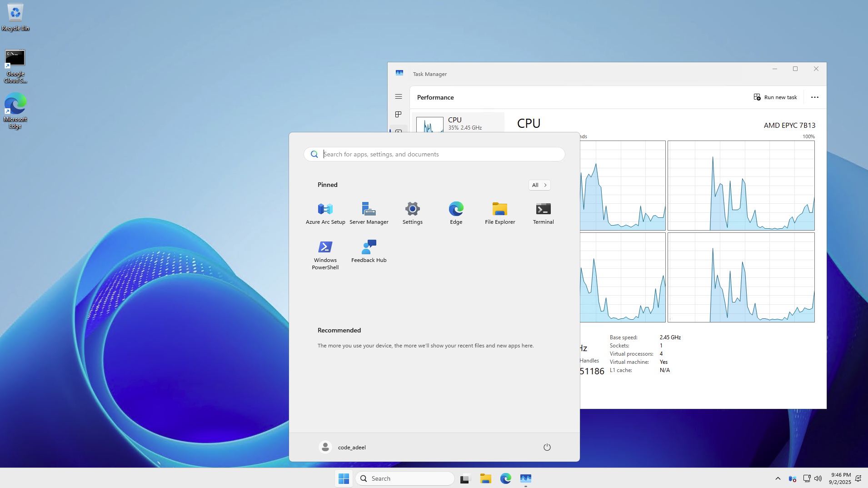Screen dimensions: 868x488
Task: Launch Server Manager from pinned apps
Action: [369, 213]
